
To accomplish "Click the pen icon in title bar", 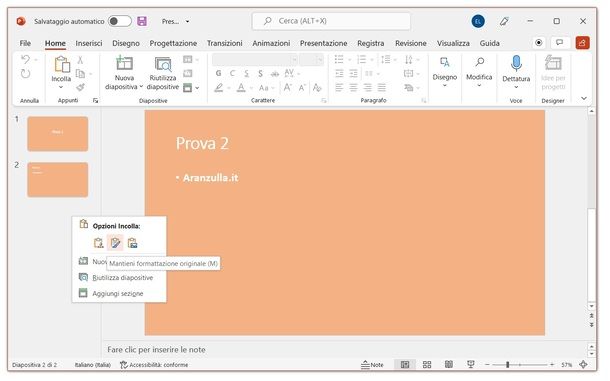I will (504, 21).
